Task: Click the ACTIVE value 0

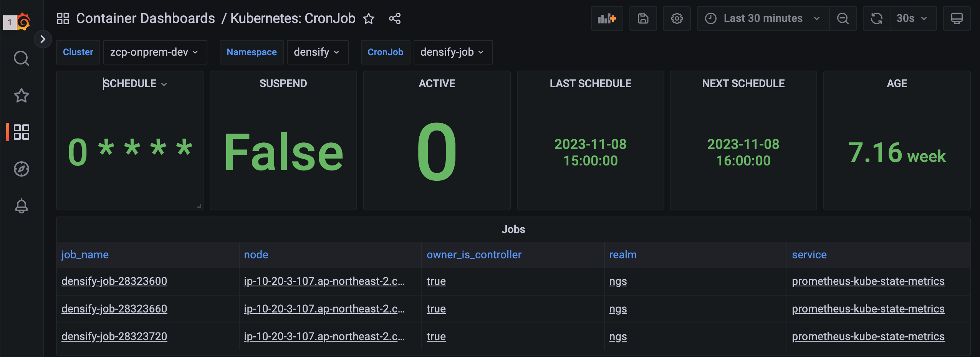Action: tap(437, 152)
